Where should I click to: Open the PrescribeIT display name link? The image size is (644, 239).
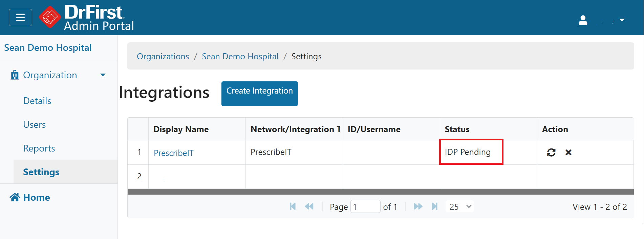pos(174,153)
